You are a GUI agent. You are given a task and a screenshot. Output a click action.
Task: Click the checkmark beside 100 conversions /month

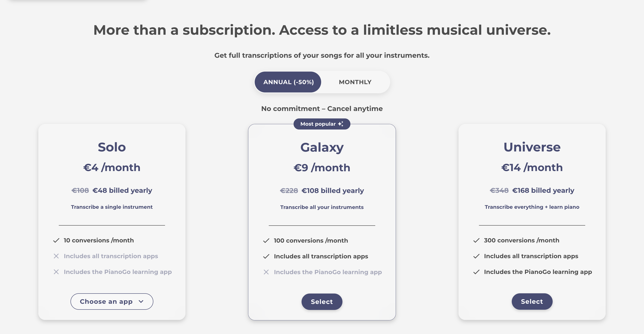[266, 240]
